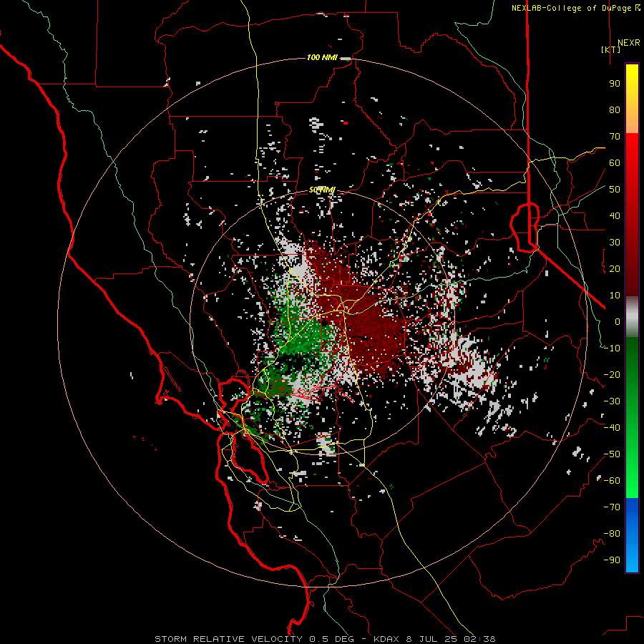644x644 pixels.
Task: Click the positive 10 knot scale label
Action: (x=615, y=296)
